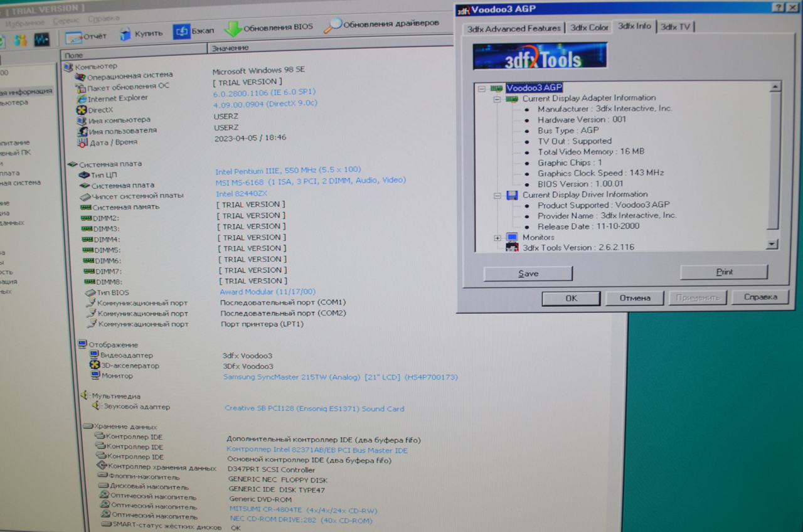Click the Print button in Voodoo3 dialog
This screenshot has width=803, height=532.
point(724,272)
